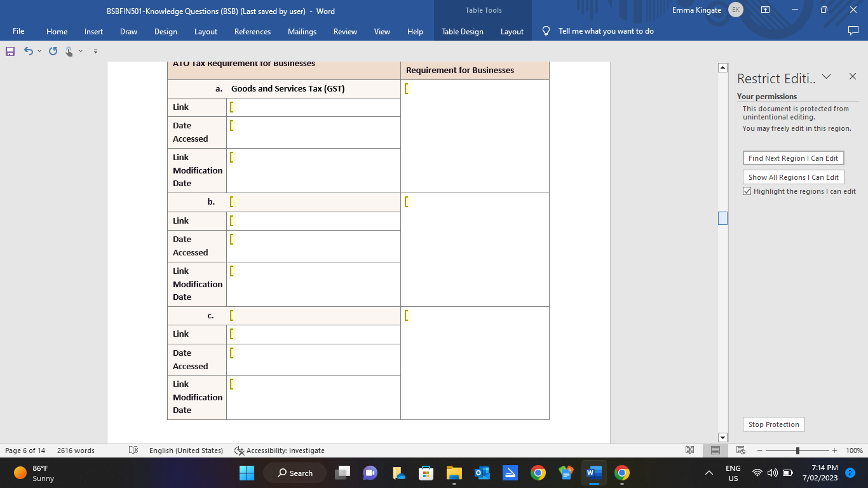This screenshot has width=868, height=488.
Task: Click the zoom out minus button
Action: 759,451
